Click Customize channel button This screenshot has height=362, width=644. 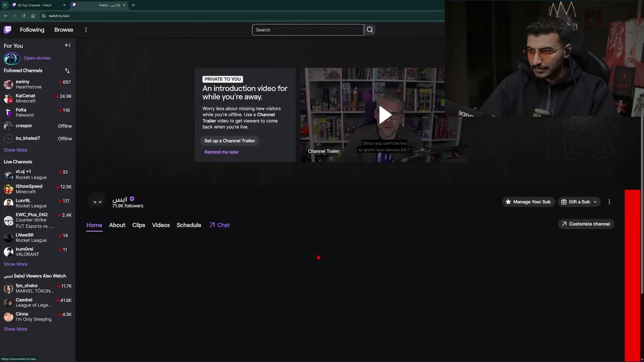586,224
